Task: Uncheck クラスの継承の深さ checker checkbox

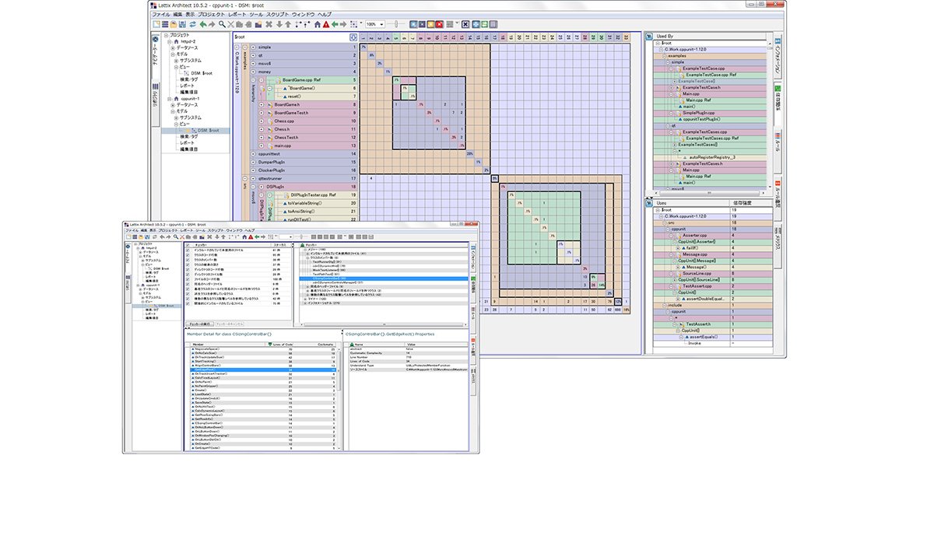Action: click(188, 264)
